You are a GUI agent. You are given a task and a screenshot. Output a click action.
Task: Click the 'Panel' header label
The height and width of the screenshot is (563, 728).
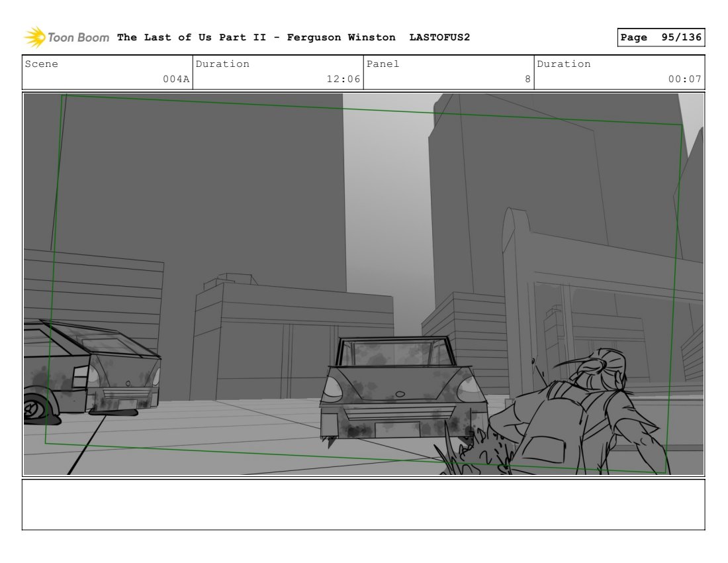(383, 64)
